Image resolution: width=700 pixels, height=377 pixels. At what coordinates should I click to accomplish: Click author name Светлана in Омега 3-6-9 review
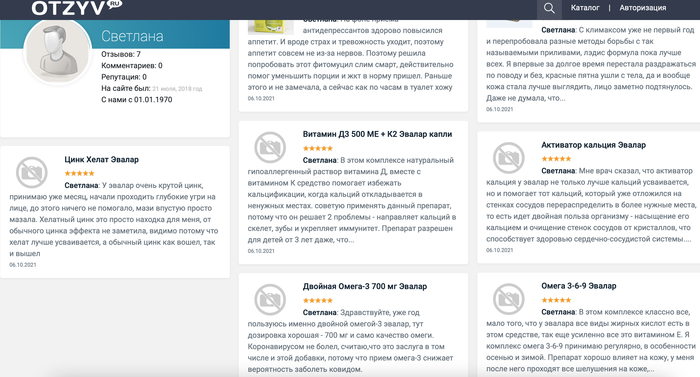click(558, 312)
